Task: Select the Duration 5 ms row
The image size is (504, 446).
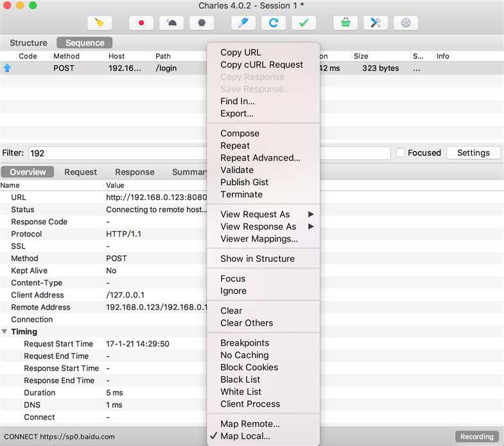Action: click(x=103, y=393)
